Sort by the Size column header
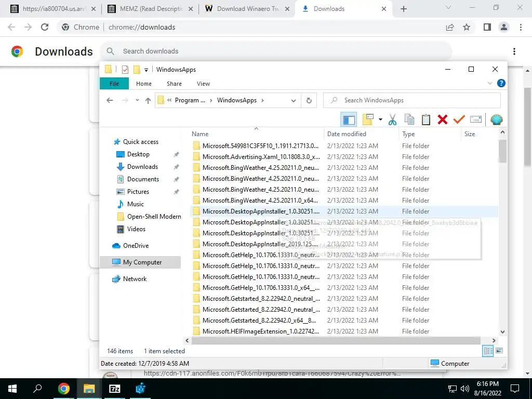Screen dimensions: 532x399 click(480, 134)
